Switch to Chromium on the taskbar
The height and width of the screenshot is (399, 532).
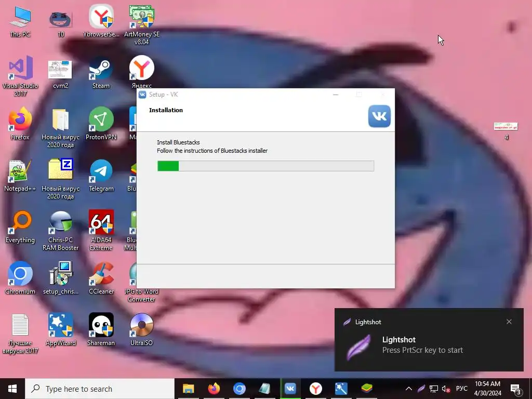tap(239, 389)
